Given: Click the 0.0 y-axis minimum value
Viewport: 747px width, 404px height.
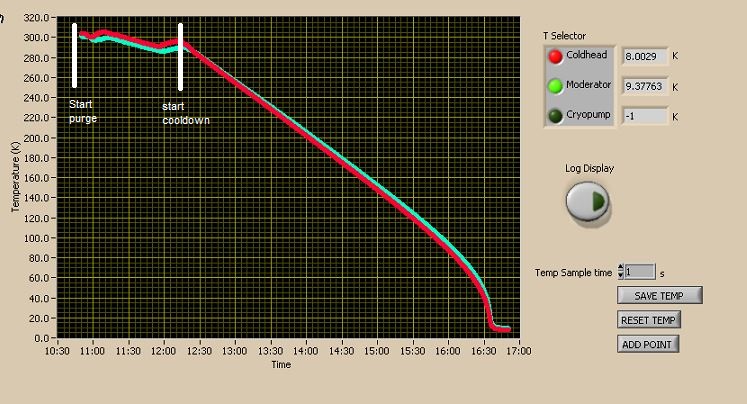Looking at the screenshot, I should point(42,338).
